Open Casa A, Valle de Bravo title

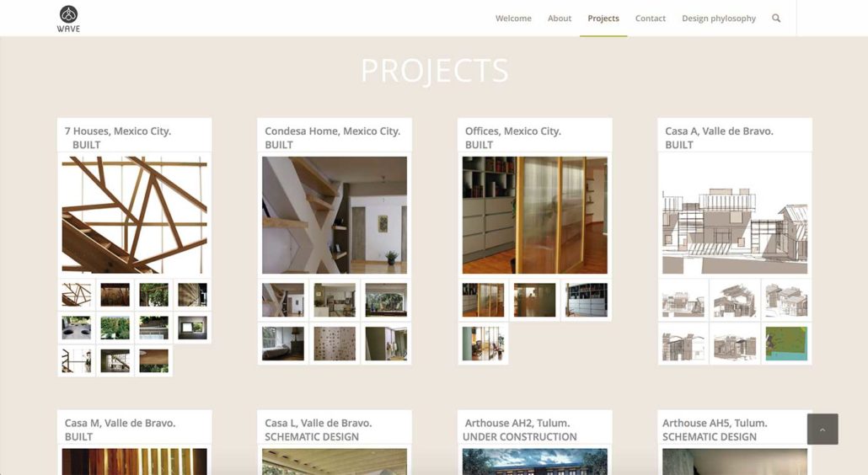tap(719, 131)
